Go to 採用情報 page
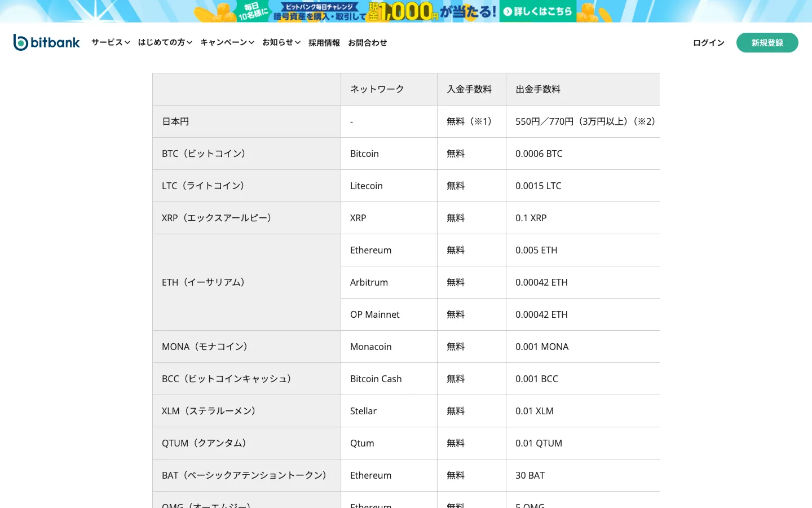 click(324, 43)
